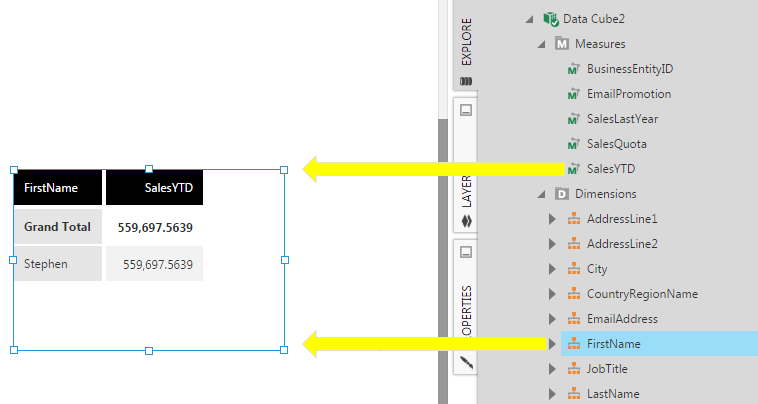Expand the EmailAddress dimension
This screenshot has width=758, height=404.
pyautogui.click(x=552, y=319)
